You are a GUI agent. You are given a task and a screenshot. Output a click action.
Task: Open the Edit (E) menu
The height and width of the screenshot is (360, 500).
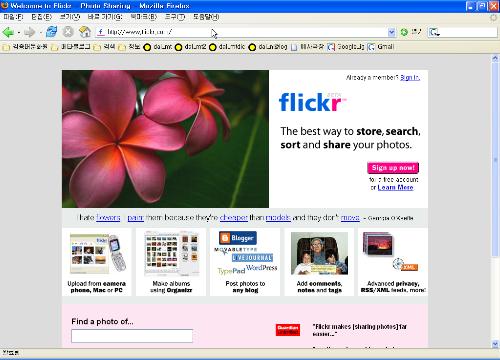[42, 17]
